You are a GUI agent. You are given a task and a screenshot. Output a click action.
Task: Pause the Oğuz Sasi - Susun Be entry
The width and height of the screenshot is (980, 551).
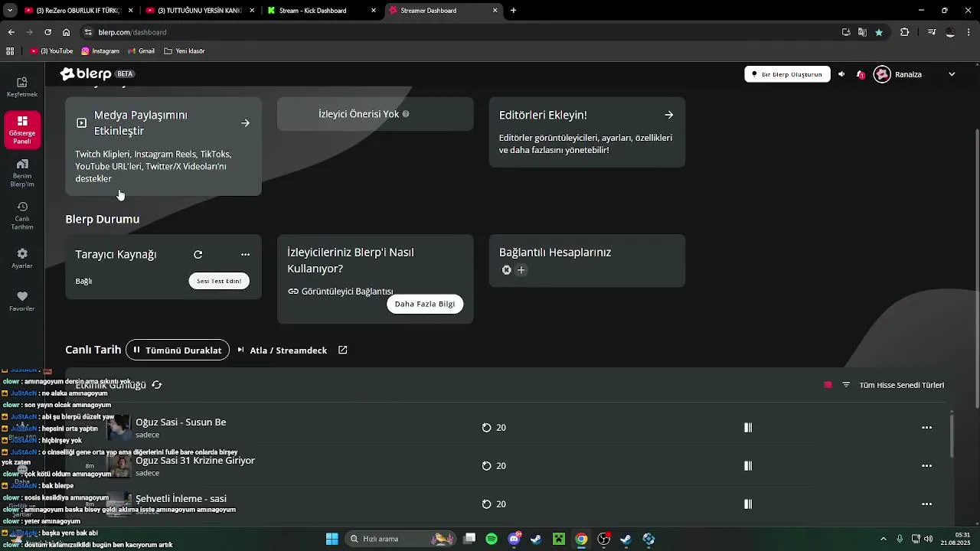[x=748, y=428]
